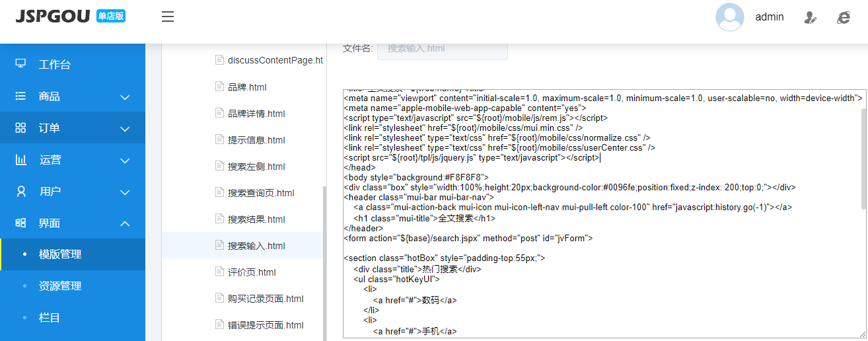
Task: Open the 订单 sidebar menu
Action: tap(73, 128)
